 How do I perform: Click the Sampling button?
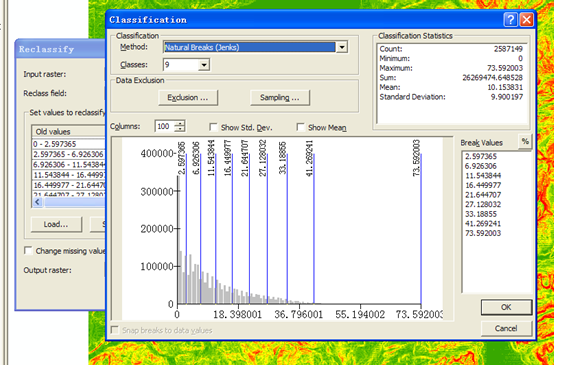(280, 98)
